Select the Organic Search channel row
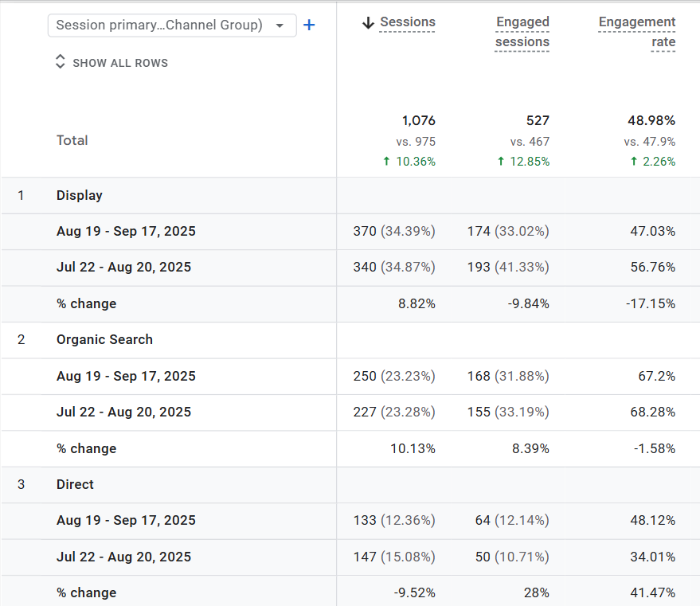The width and height of the screenshot is (700, 606). click(x=104, y=339)
